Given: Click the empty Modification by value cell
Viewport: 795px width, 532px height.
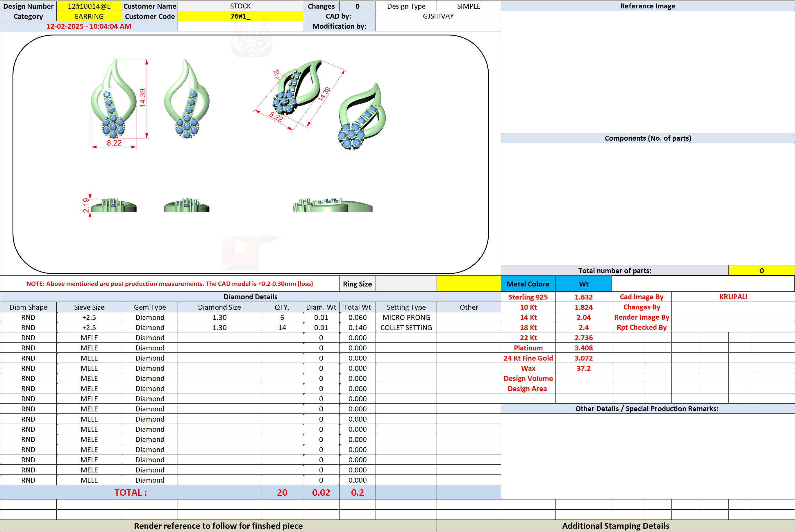Looking at the screenshot, I should point(438,26).
